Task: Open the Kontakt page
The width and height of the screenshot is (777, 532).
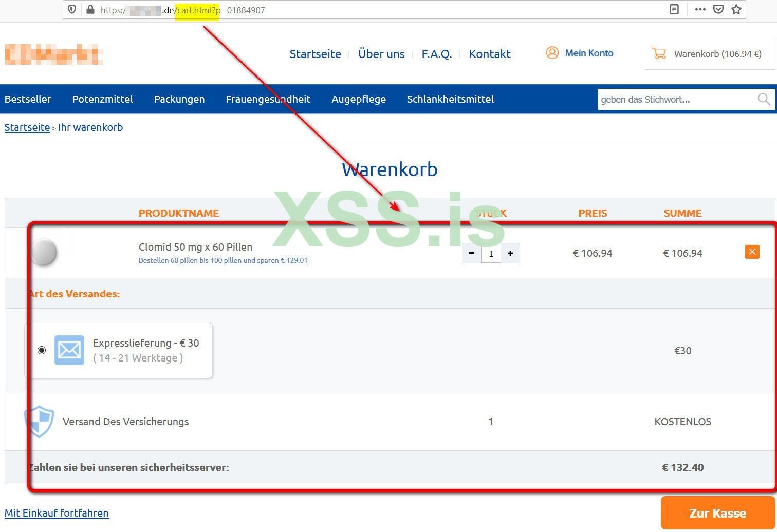Action: click(x=490, y=54)
